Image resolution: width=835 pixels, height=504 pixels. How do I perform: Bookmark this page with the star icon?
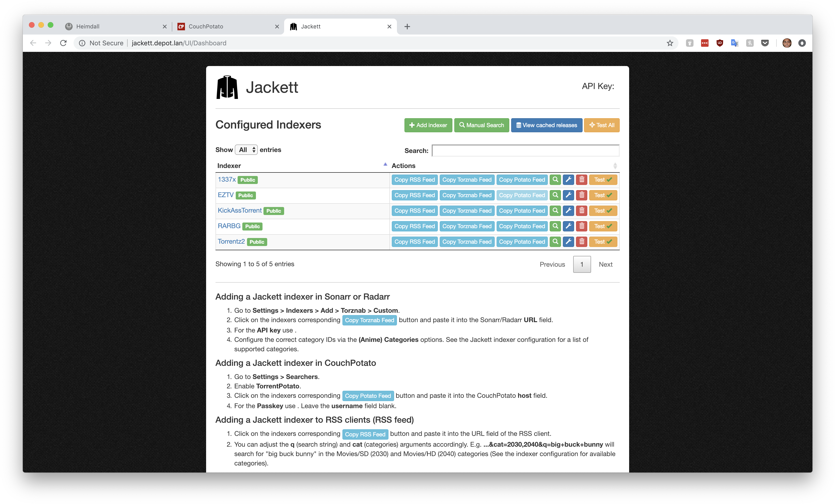[670, 43]
